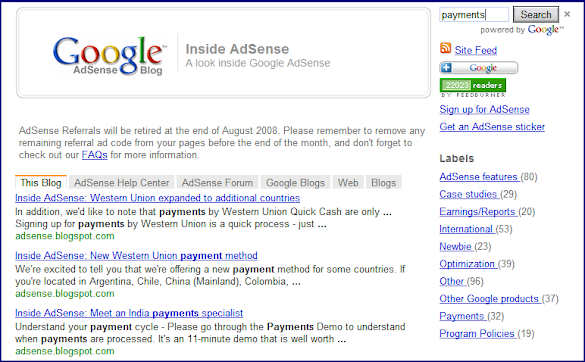Click the Labels heading
Screen dimensions: 585x362
click(457, 158)
